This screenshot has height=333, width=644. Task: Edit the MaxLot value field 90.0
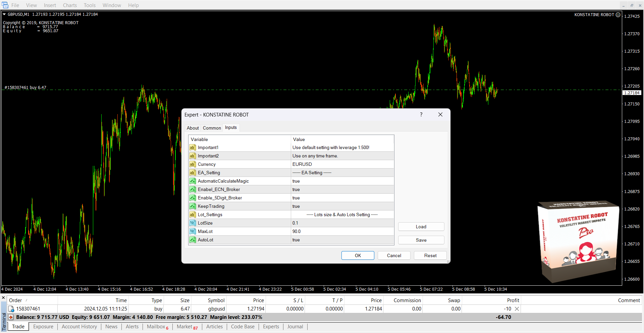click(x=342, y=232)
